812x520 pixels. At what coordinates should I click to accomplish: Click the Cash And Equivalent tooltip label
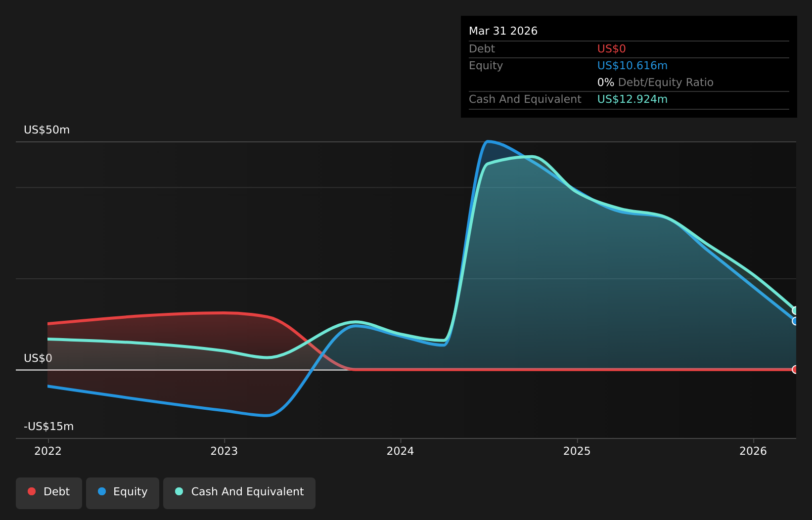tap(525, 99)
